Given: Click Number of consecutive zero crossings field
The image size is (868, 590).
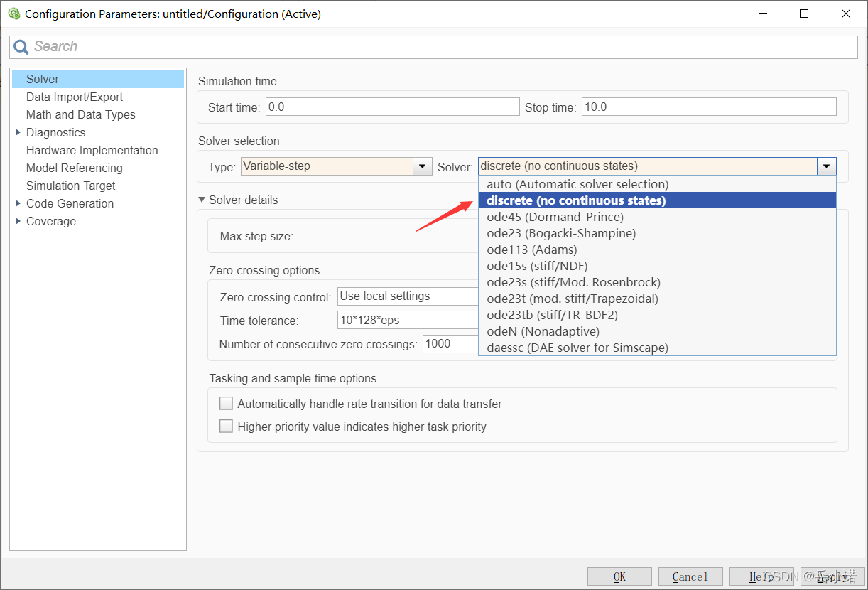Looking at the screenshot, I should click(450, 344).
